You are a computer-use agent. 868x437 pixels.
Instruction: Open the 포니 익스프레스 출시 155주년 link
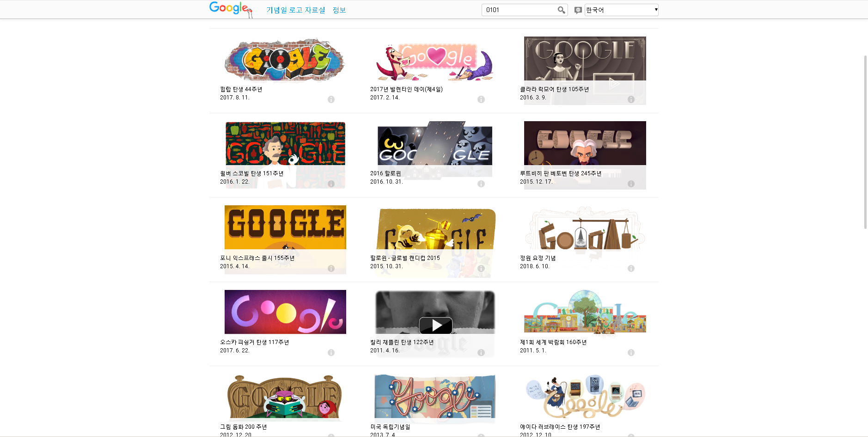click(x=257, y=258)
